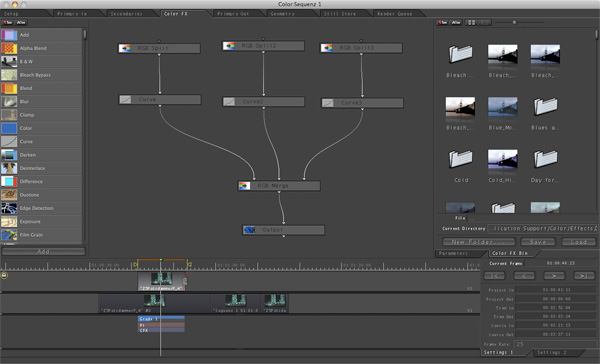This screenshot has height=364, width=600.
Task: Pick the Curve node in node list
Action: click(41, 142)
